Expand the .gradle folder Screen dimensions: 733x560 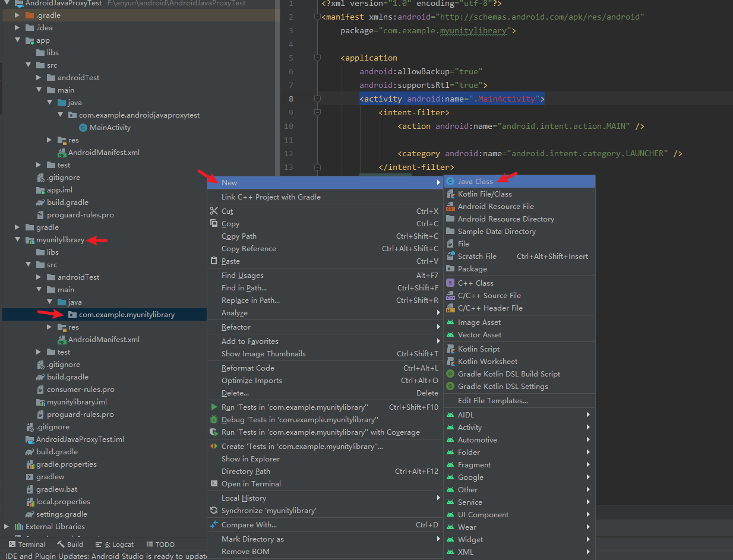pyautogui.click(x=18, y=15)
